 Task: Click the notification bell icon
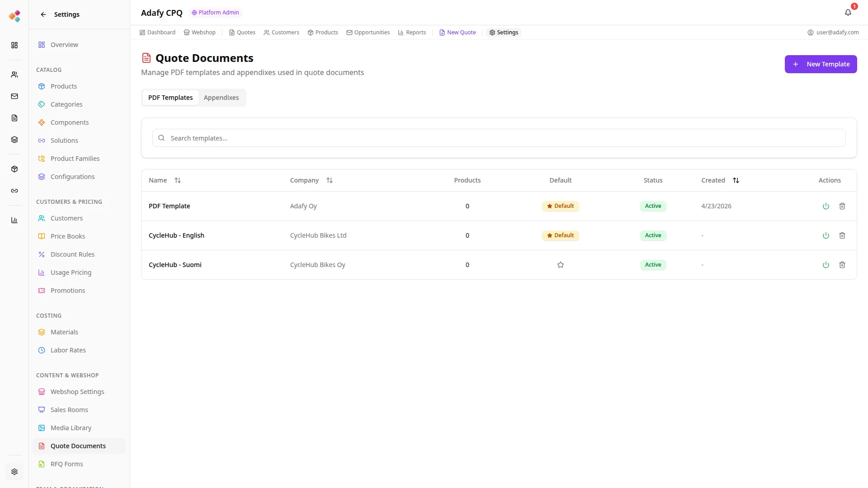coord(848,13)
